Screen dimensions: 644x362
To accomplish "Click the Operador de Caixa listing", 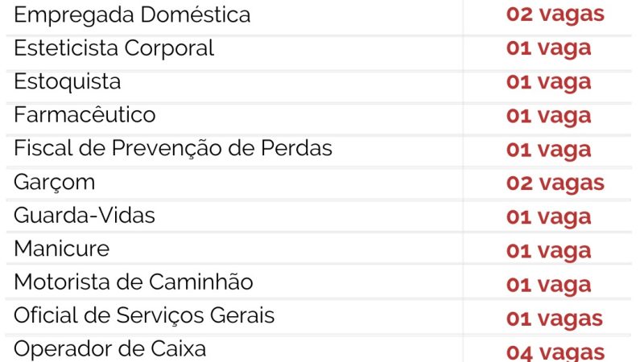I will point(109,349).
